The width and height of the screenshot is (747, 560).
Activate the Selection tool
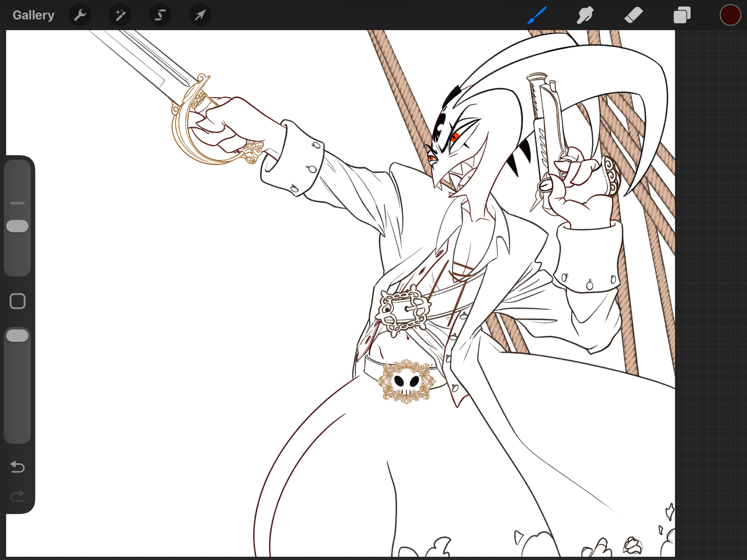[160, 15]
